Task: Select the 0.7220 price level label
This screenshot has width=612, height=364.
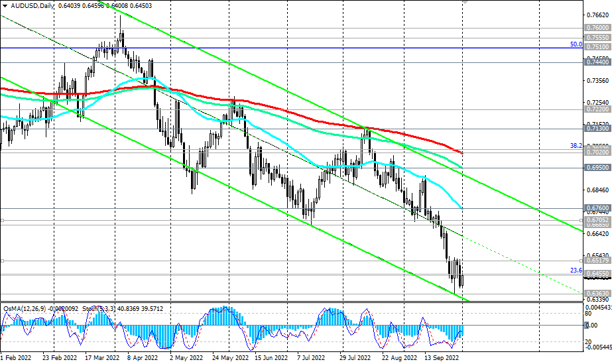Action: (597, 109)
